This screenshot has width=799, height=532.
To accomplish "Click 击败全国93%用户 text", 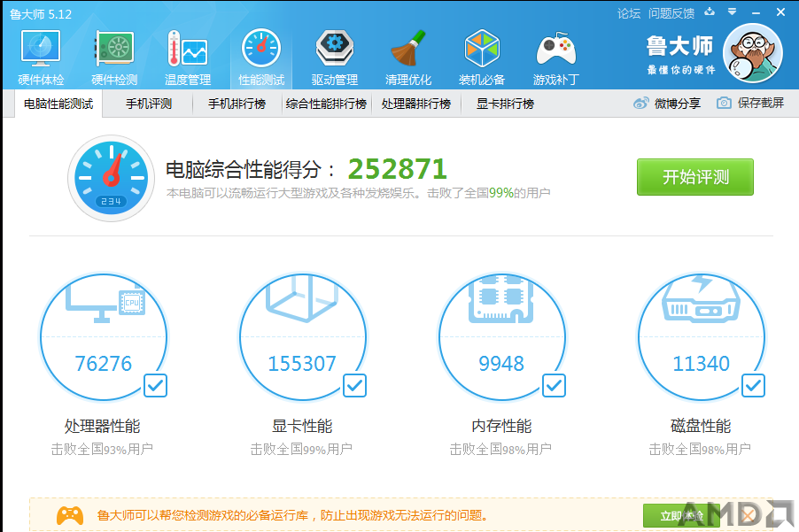I will (102, 449).
